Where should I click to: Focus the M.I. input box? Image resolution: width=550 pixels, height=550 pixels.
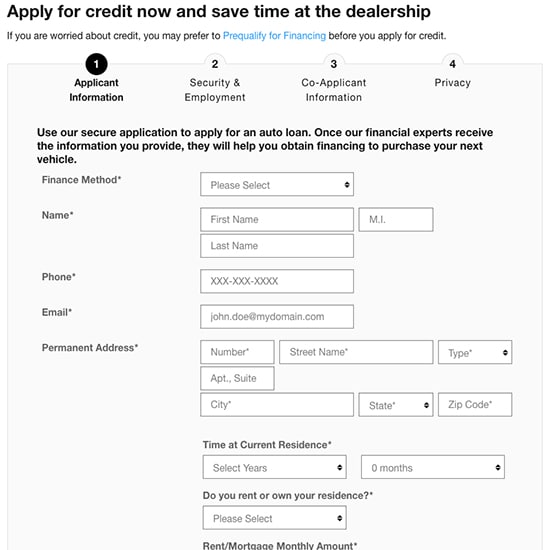tap(396, 220)
